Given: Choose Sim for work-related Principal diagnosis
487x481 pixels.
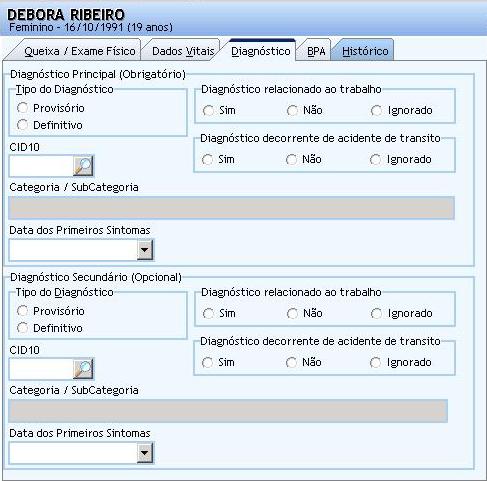Looking at the screenshot, I should coord(208,110).
